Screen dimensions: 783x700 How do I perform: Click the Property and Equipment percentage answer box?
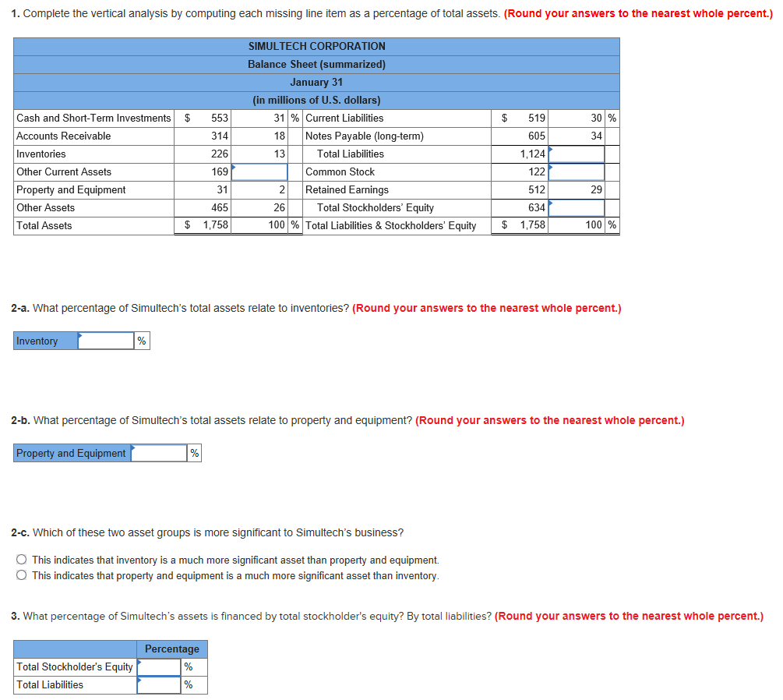(157, 453)
